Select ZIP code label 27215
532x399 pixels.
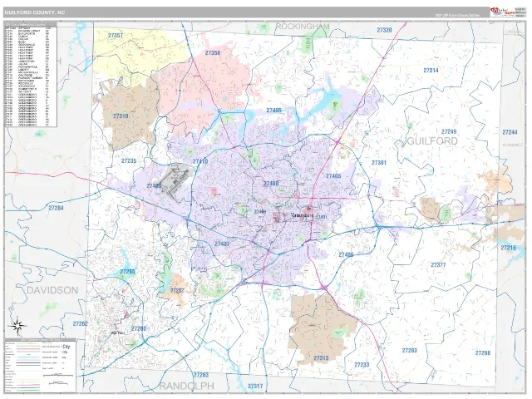click(x=508, y=248)
